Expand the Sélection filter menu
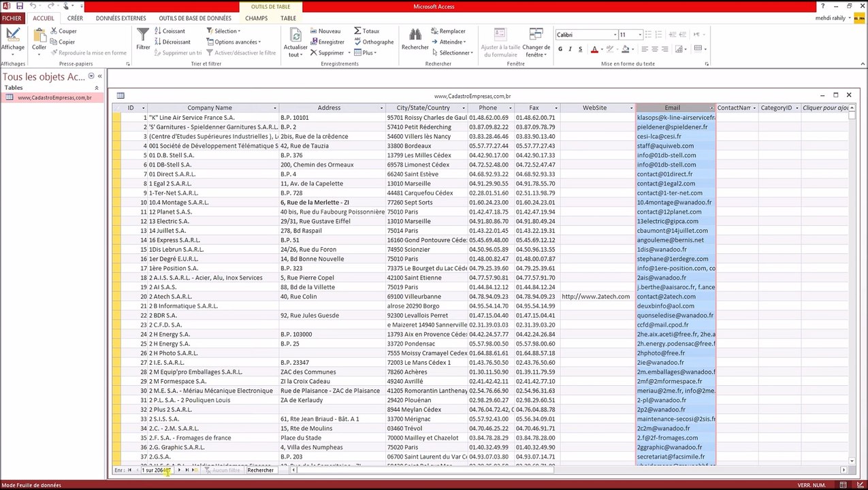This screenshot has width=868, height=490. tap(223, 31)
